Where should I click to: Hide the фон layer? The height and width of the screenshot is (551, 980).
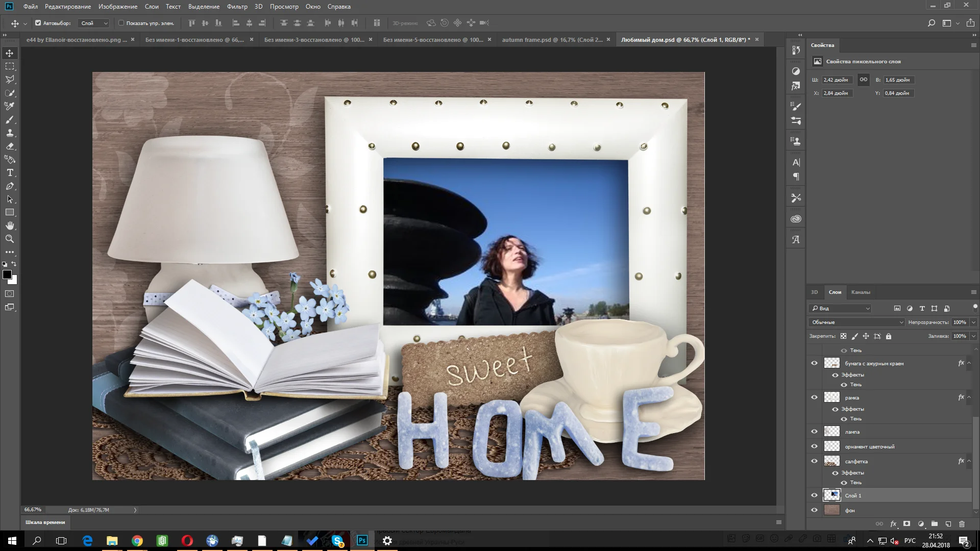(x=814, y=510)
